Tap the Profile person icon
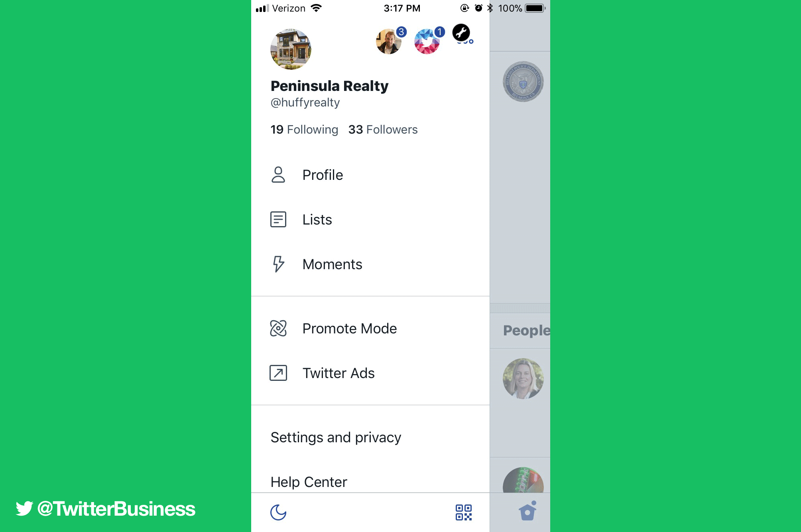Image resolution: width=801 pixels, height=532 pixels. coord(278,175)
